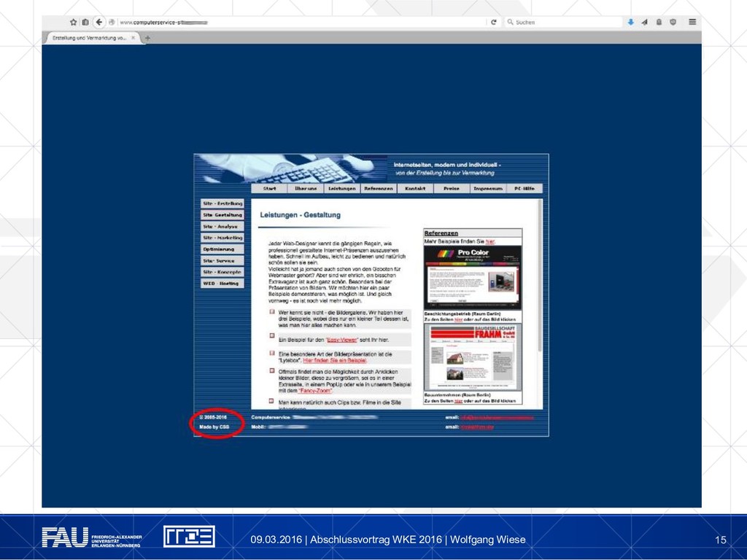Open the Preise navigation item
This screenshot has height=560, width=747.
(x=452, y=189)
